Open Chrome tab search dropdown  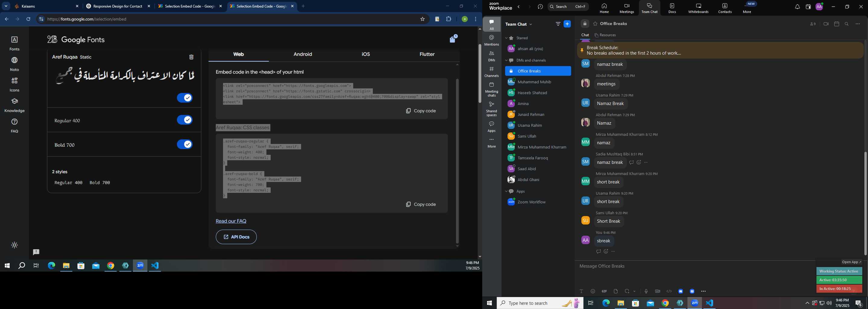6,6
